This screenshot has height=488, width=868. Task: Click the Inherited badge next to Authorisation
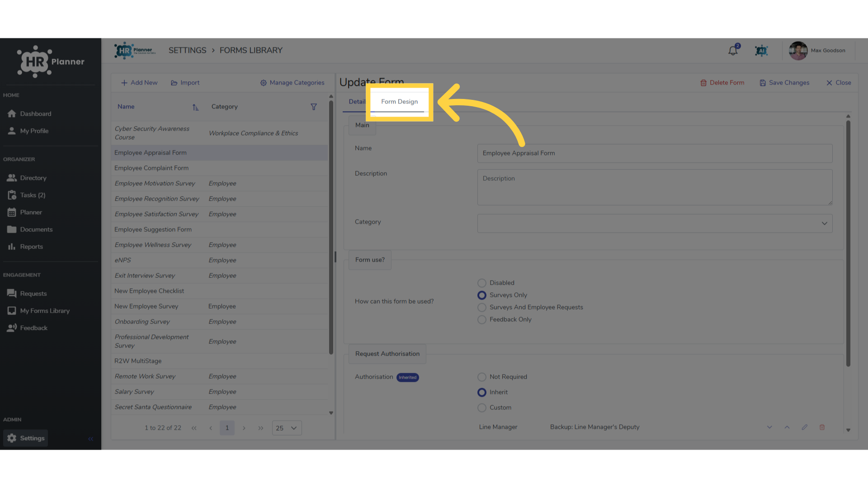(407, 377)
